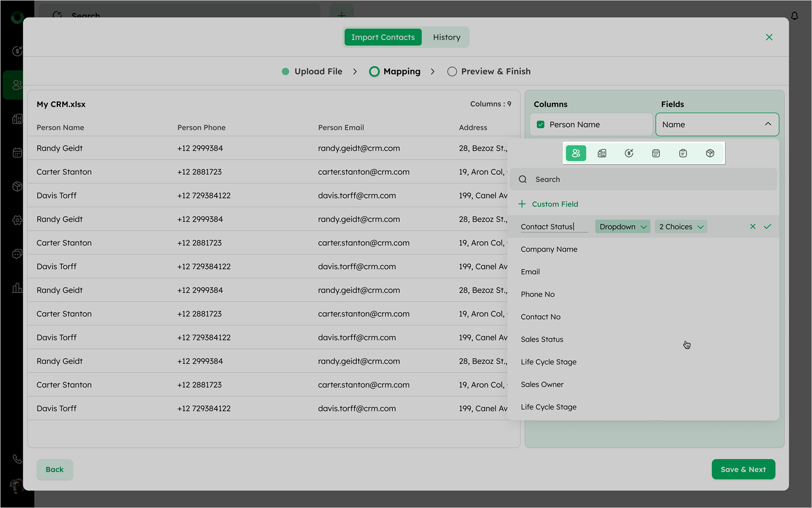Viewport: 812px width, 508px height.
Task: Select the Products box icon
Action: click(710, 153)
